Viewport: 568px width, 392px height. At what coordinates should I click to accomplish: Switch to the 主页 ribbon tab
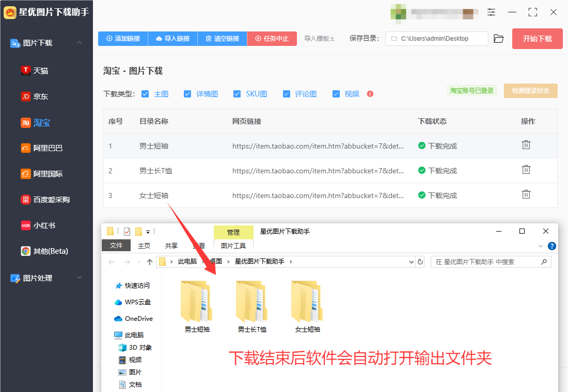[144, 246]
